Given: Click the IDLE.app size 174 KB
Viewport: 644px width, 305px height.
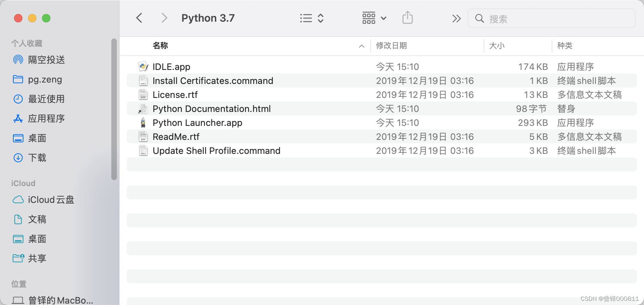Looking at the screenshot, I should tap(533, 67).
